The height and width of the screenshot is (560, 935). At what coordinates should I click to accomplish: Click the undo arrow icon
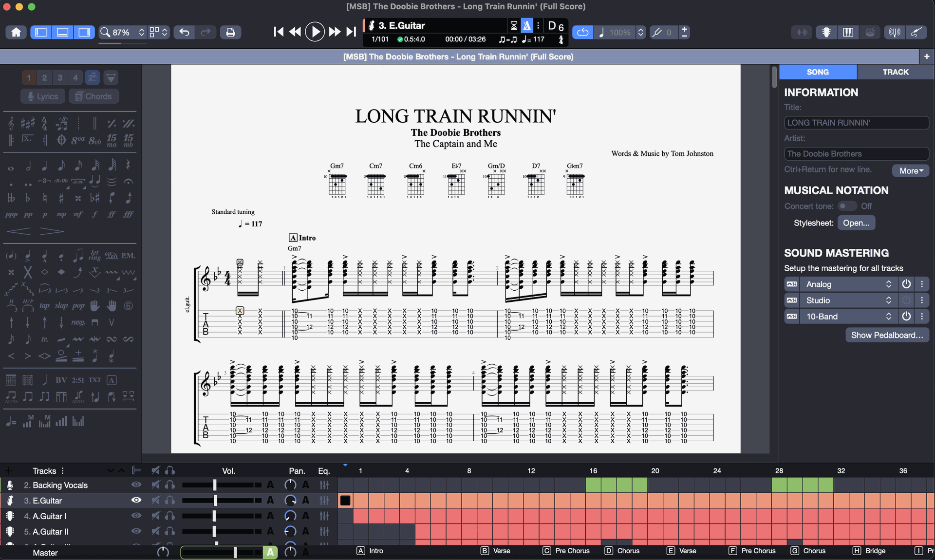[x=184, y=32]
